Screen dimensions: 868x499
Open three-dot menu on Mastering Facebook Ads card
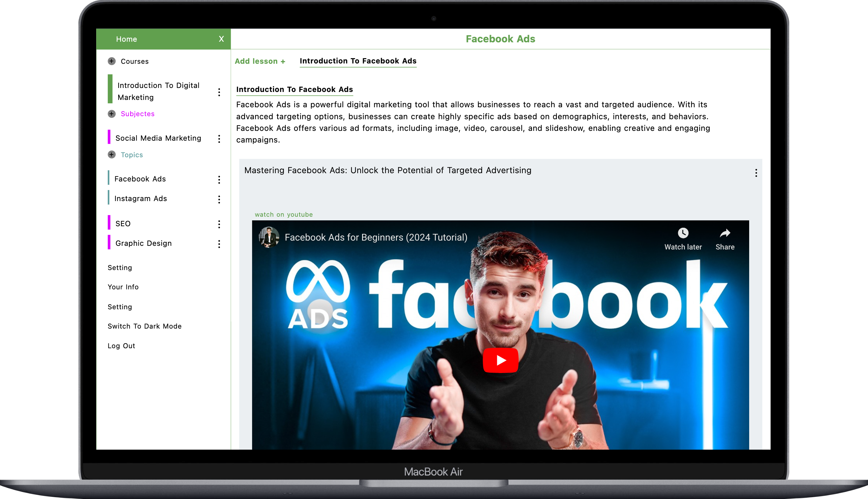(756, 173)
